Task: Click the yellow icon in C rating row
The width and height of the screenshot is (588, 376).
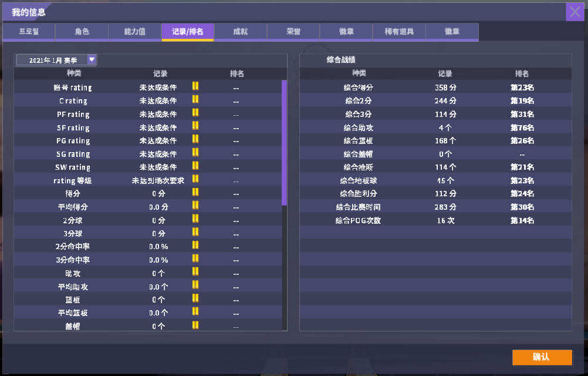Action: [195, 99]
